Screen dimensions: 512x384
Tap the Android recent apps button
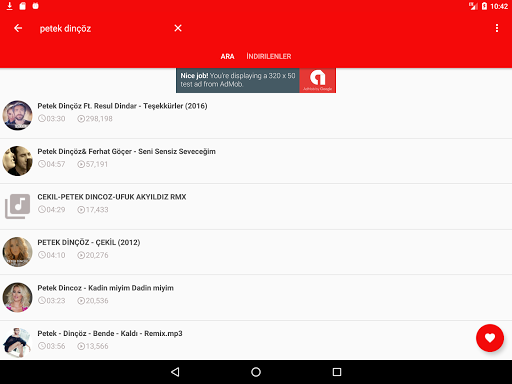click(337, 372)
